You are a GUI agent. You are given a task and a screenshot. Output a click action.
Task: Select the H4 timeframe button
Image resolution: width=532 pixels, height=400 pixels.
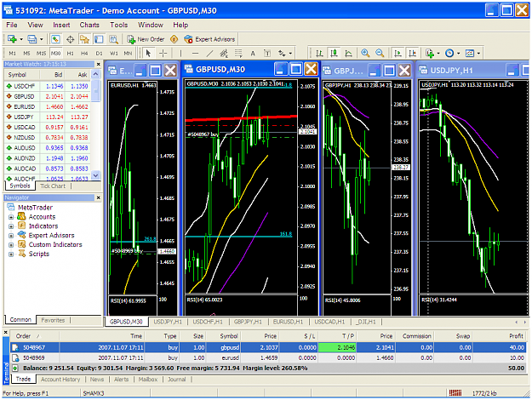pos(84,54)
